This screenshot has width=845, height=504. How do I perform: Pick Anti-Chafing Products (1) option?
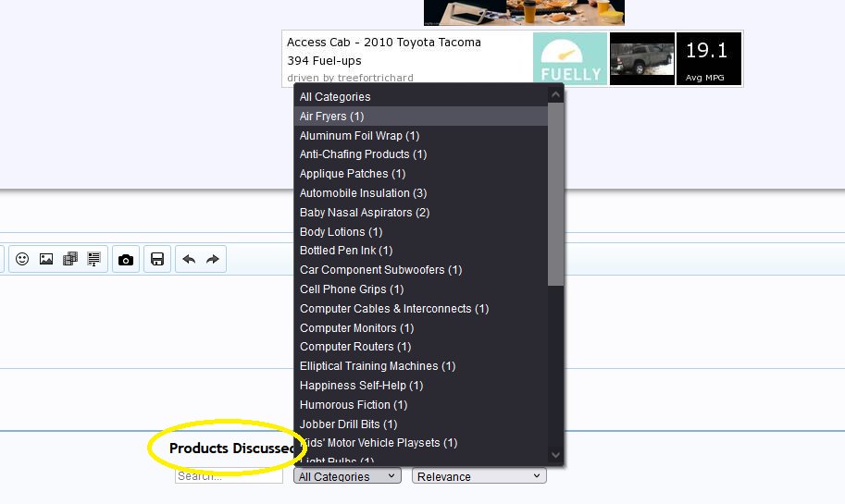[421, 154]
